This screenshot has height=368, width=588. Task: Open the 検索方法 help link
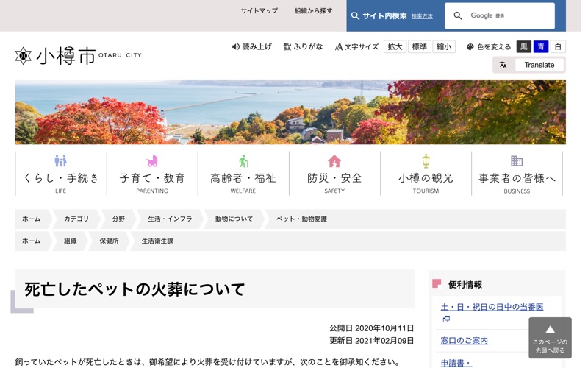coord(422,16)
